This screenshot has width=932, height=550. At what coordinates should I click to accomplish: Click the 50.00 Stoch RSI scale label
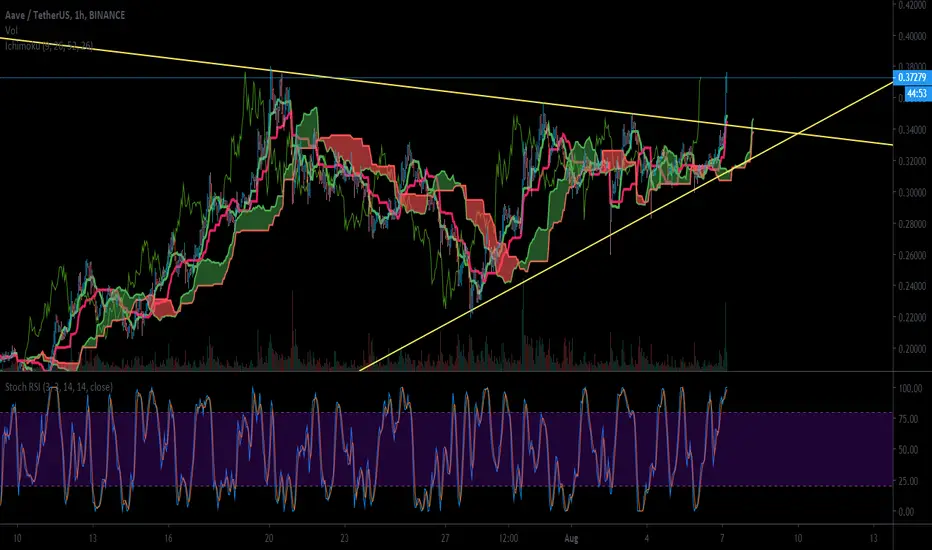coord(908,450)
